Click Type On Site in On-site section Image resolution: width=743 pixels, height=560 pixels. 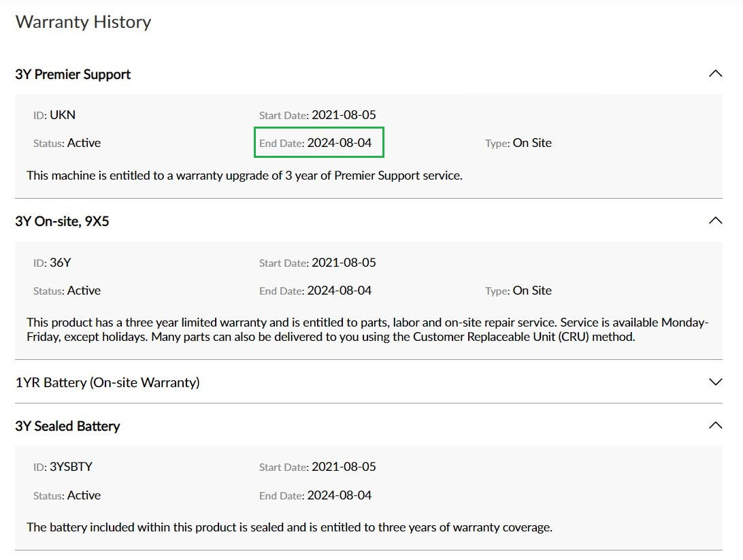[x=518, y=290]
